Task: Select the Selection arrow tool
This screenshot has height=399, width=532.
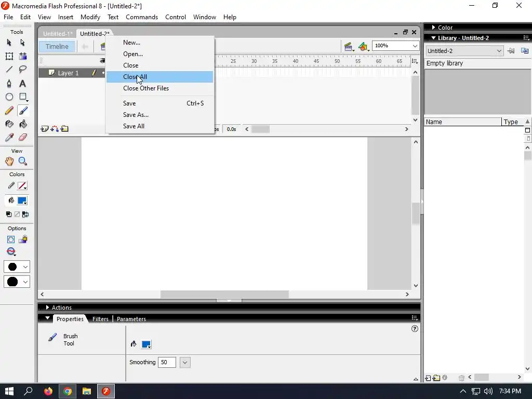Action: coord(9,43)
